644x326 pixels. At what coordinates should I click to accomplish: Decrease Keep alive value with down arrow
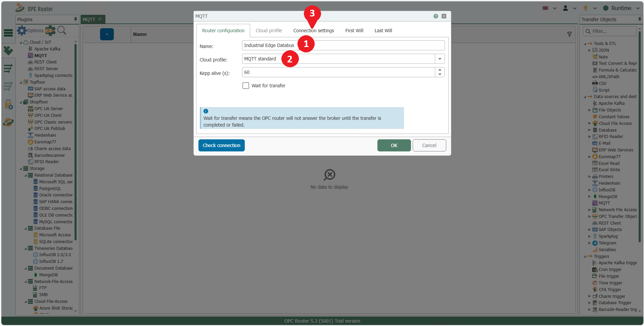pos(440,75)
